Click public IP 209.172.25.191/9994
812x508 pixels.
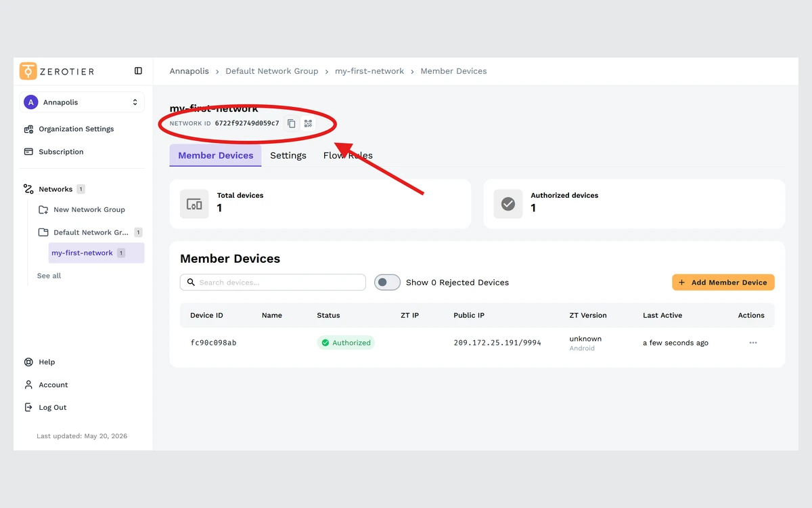coord(497,343)
